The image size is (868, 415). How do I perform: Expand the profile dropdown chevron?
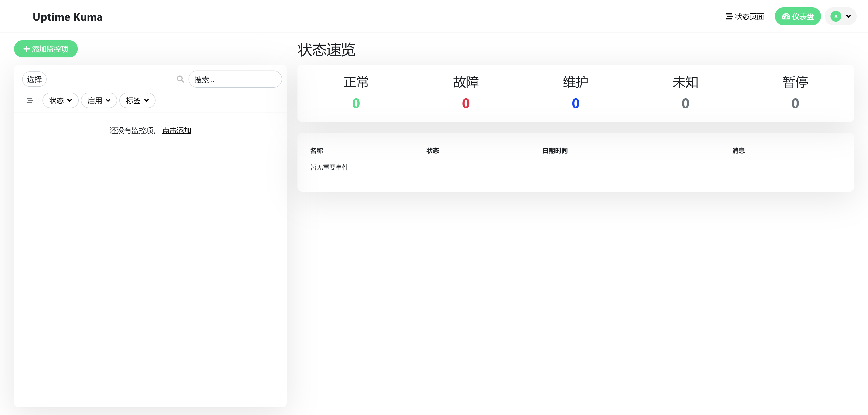[x=849, y=16]
